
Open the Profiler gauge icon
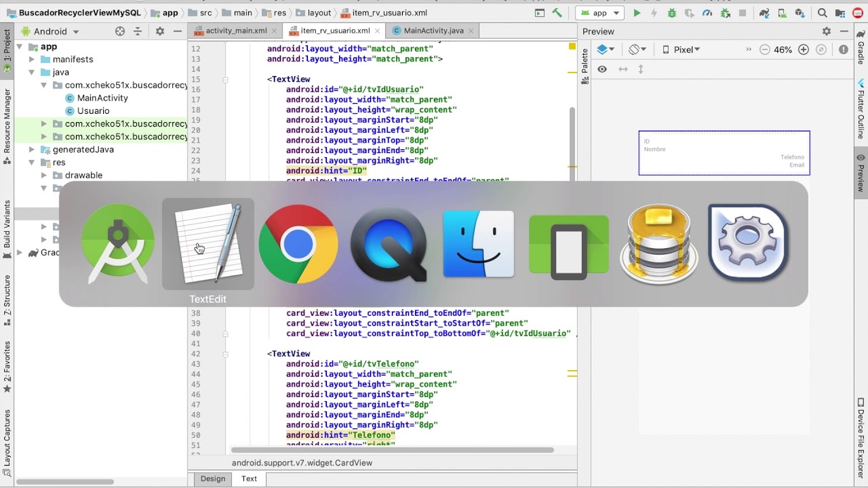[707, 13]
